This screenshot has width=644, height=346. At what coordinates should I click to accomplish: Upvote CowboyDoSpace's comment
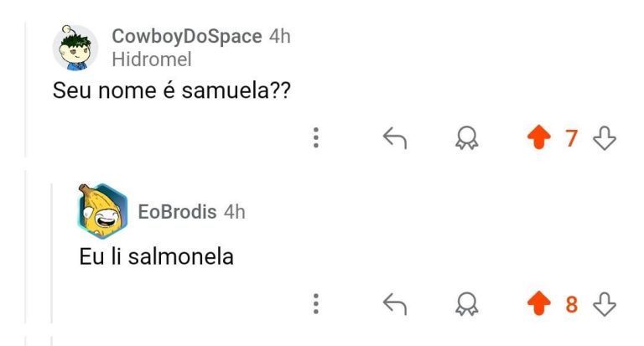pos(536,138)
